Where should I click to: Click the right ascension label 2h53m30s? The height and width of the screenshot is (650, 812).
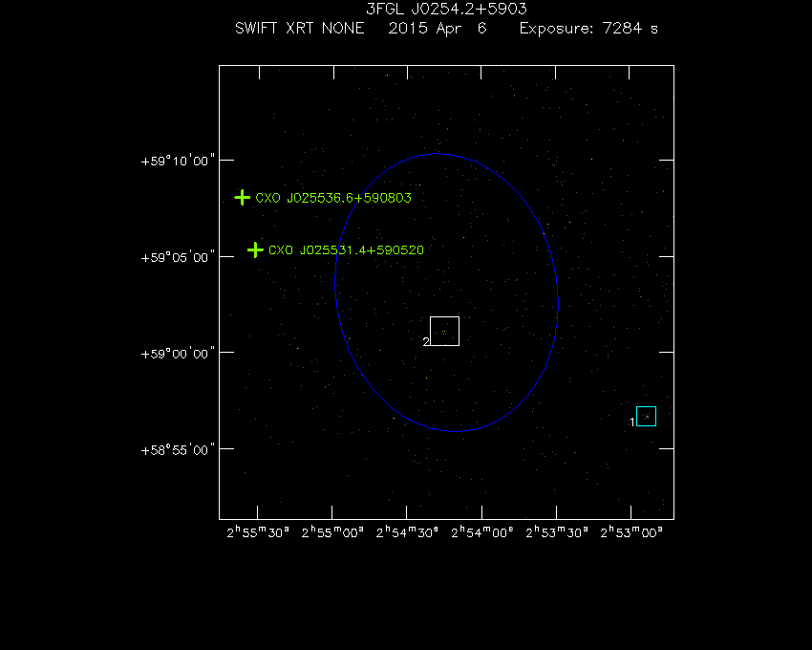(x=557, y=532)
